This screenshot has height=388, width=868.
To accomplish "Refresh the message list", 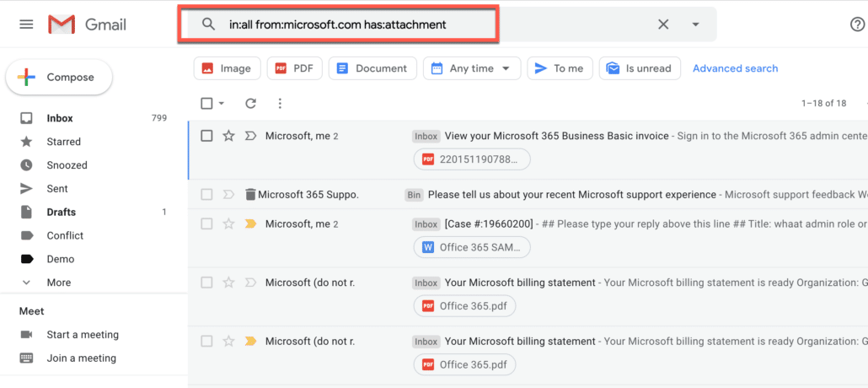I will (251, 103).
